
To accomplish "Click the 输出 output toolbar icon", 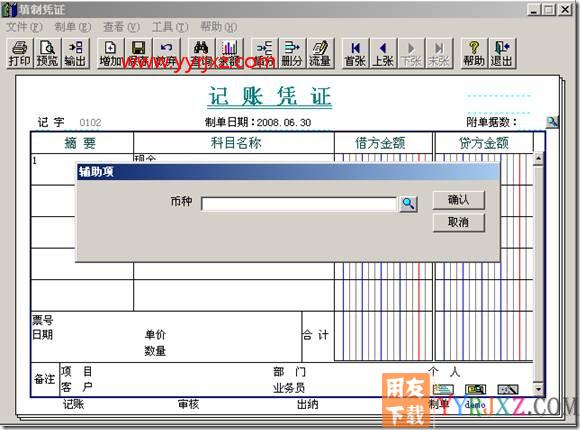I will click(x=75, y=54).
